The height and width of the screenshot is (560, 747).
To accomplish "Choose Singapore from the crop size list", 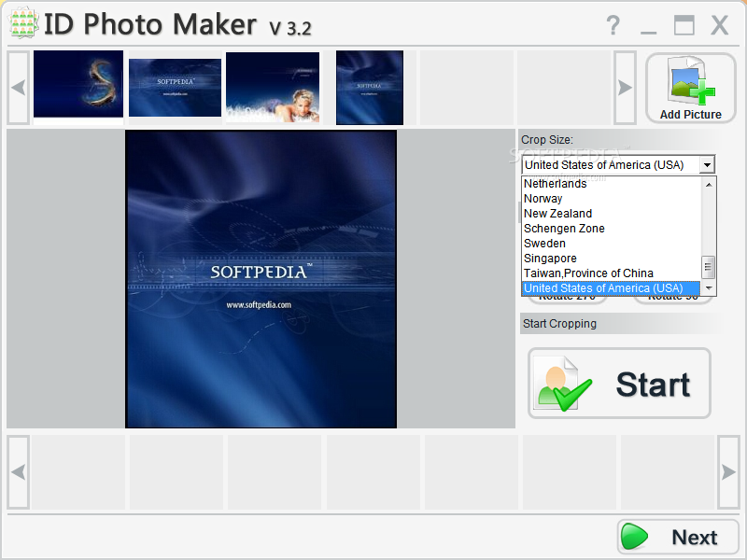I will coord(612,259).
